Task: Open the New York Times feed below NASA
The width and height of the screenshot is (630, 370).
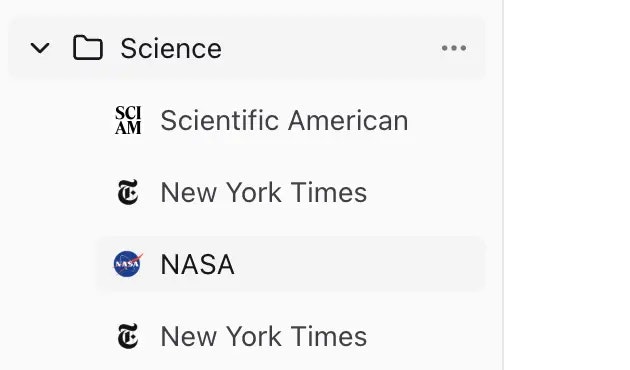Action: [264, 336]
